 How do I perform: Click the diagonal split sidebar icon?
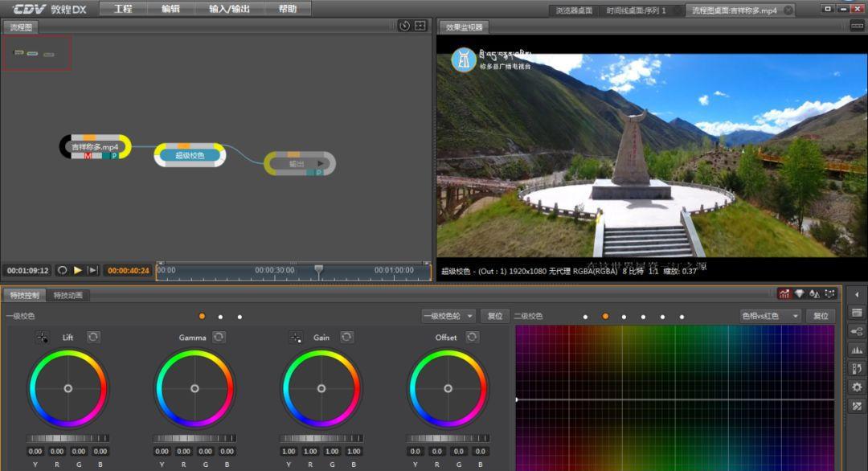[857, 406]
